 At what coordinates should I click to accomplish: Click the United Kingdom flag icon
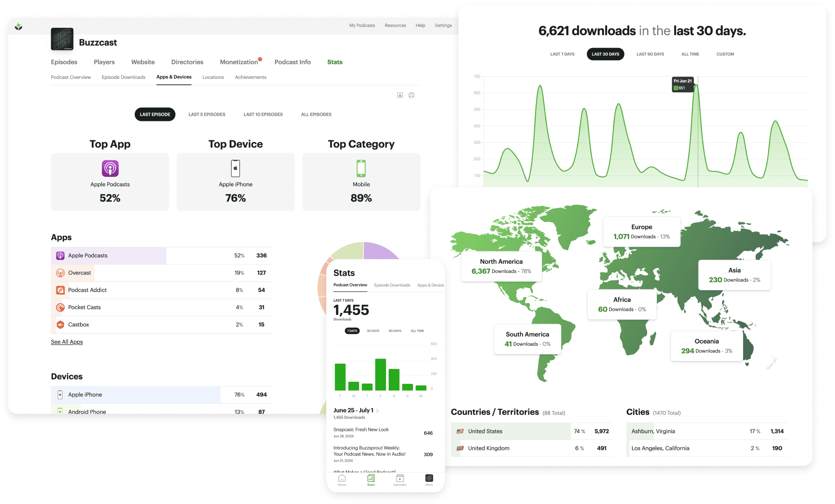pos(460,448)
